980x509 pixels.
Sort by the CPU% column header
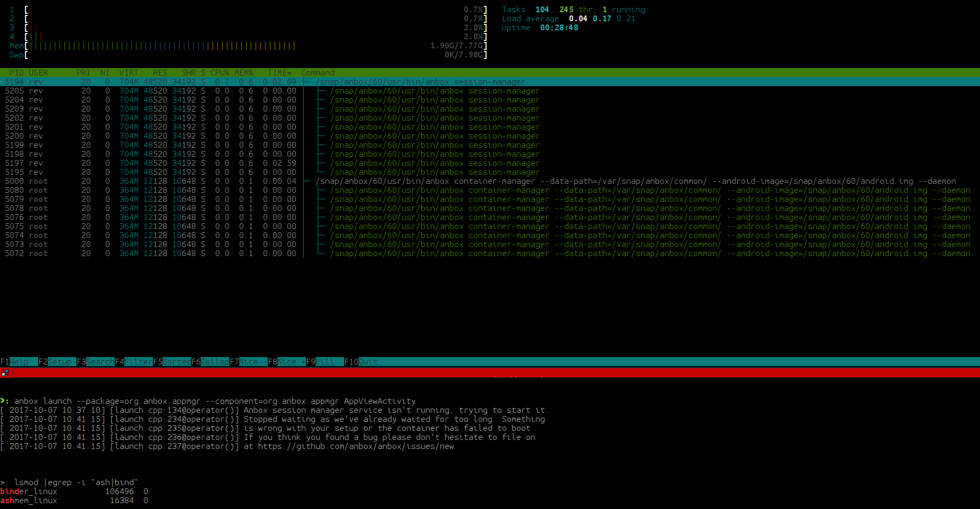(220, 73)
